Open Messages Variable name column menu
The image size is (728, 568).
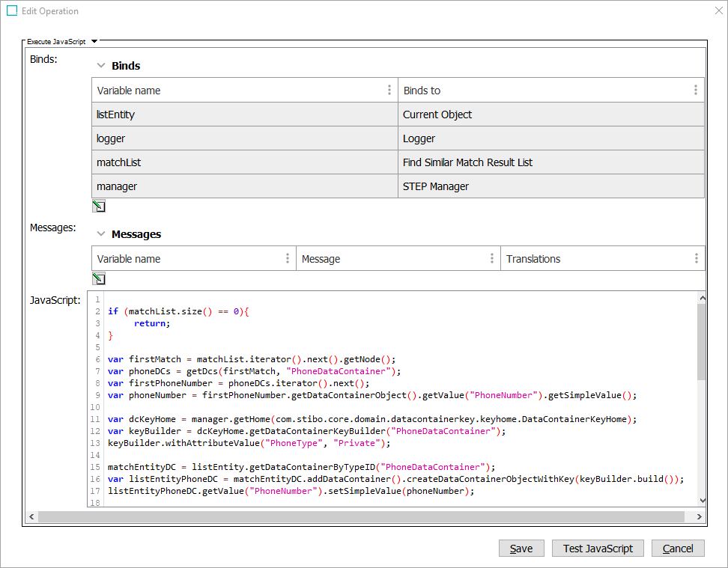pos(288,259)
